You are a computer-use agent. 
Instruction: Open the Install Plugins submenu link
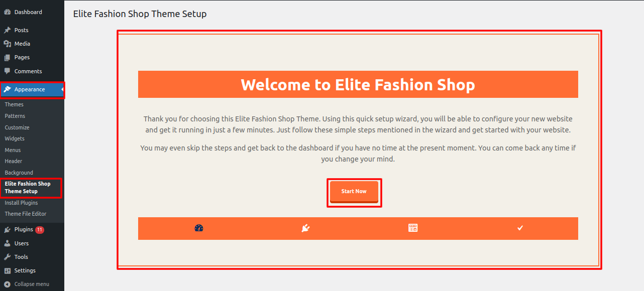pos(21,203)
